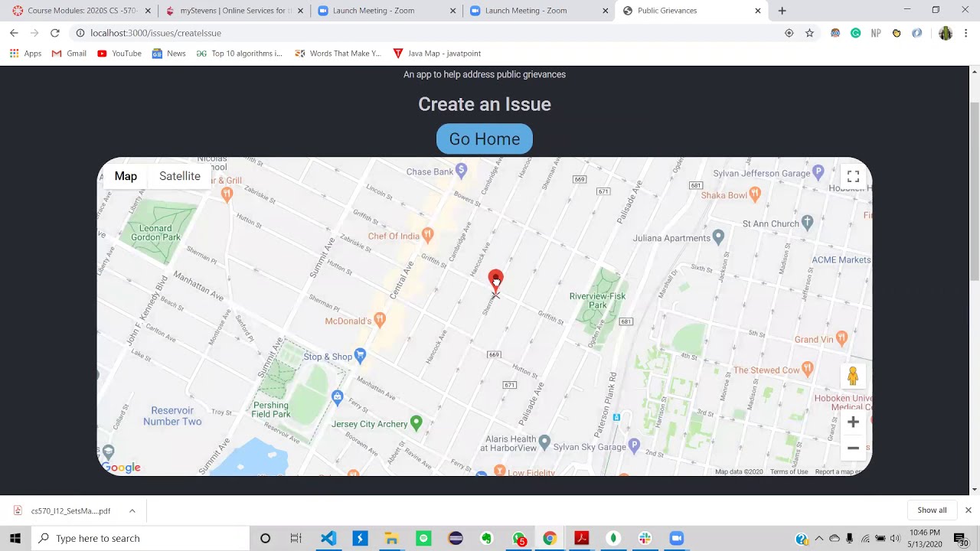Click the Chase Bank marker
Image resolution: width=980 pixels, height=551 pixels.
tap(461, 171)
